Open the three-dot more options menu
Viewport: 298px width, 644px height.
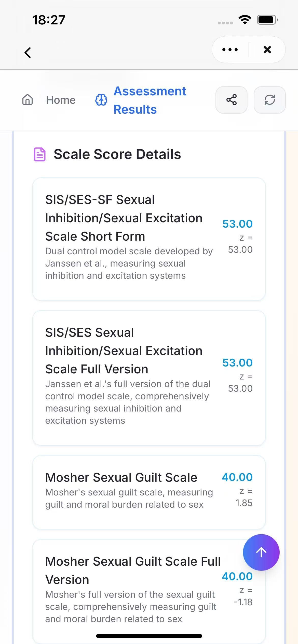230,50
